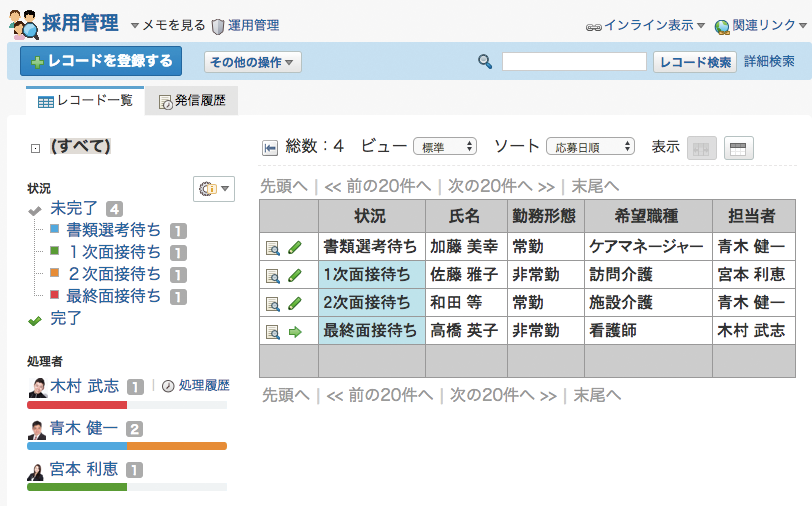The image size is (812, 506).
Task: Click the green checkmark icon beside 完了
Action: tap(35, 321)
